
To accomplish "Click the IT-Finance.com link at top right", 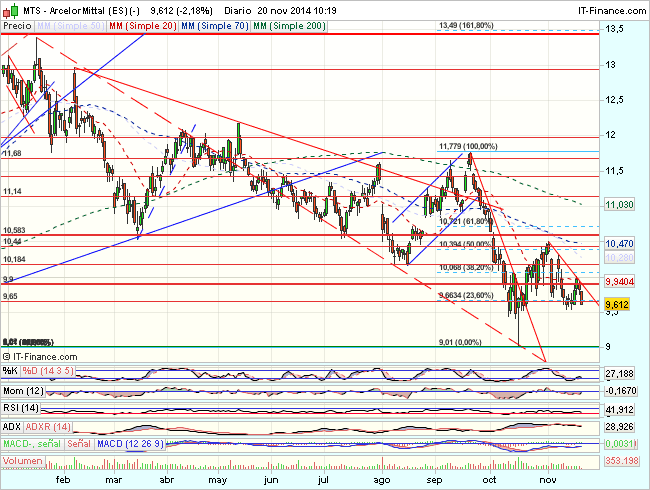I will click(609, 9).
